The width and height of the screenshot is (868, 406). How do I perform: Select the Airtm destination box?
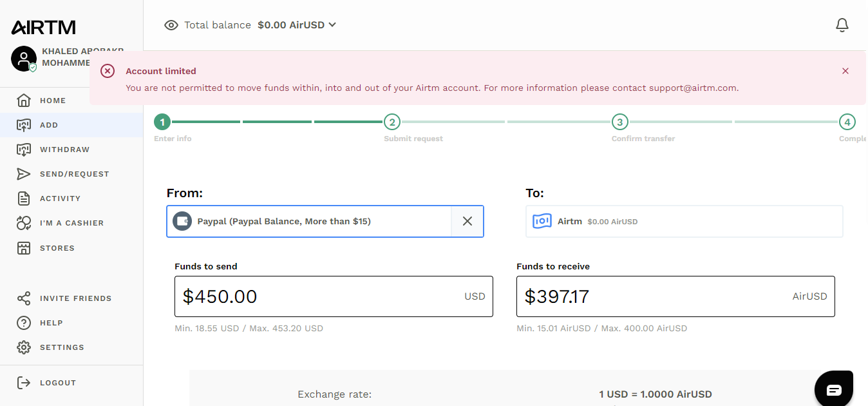684,221
